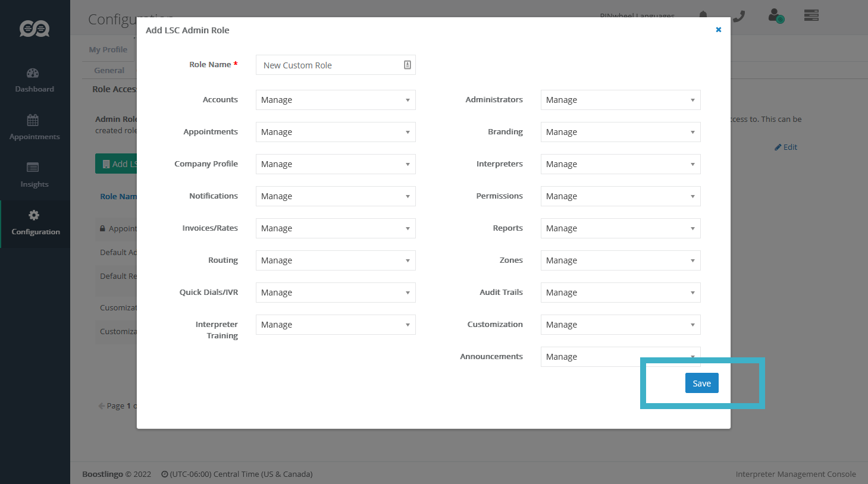Select the Configuration gear in the sidebar
Viewport: 868px width, 484px height.
pyautogui.click(x=35, y=222)
